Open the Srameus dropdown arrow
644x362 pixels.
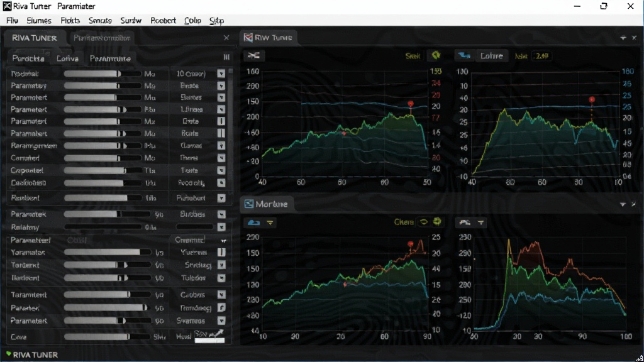tap(221, 321)
